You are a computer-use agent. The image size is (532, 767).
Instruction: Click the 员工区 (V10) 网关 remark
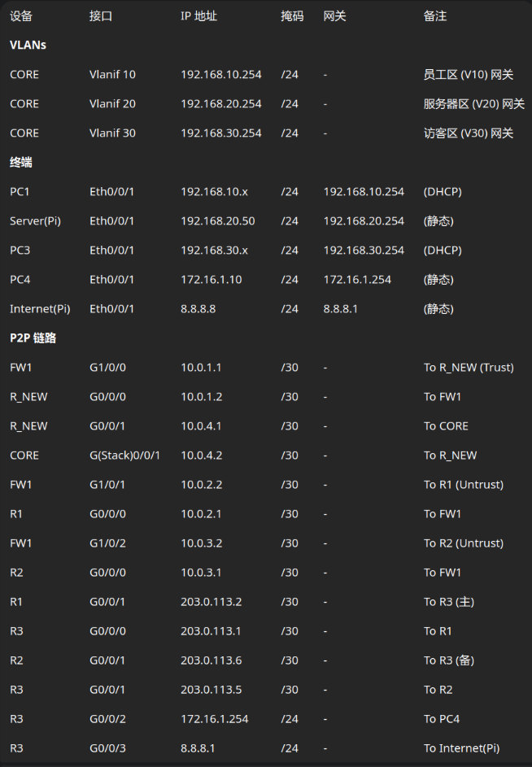point(469,75)
